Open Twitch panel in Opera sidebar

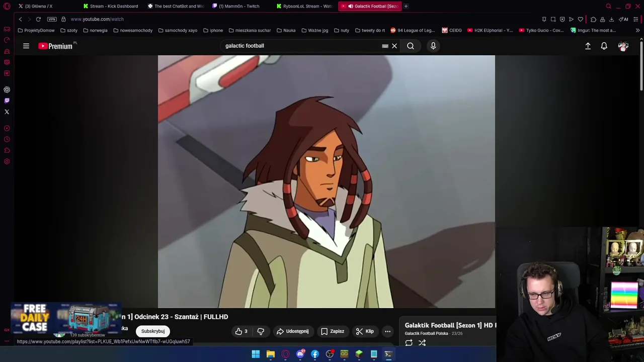click(7, 101)
